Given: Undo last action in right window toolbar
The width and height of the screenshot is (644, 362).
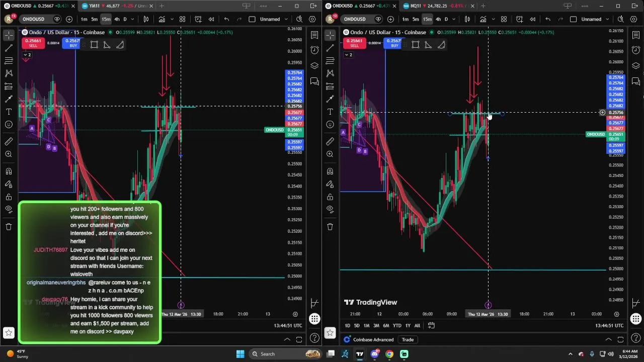Looking at the screenshot, I should point(548,19).
